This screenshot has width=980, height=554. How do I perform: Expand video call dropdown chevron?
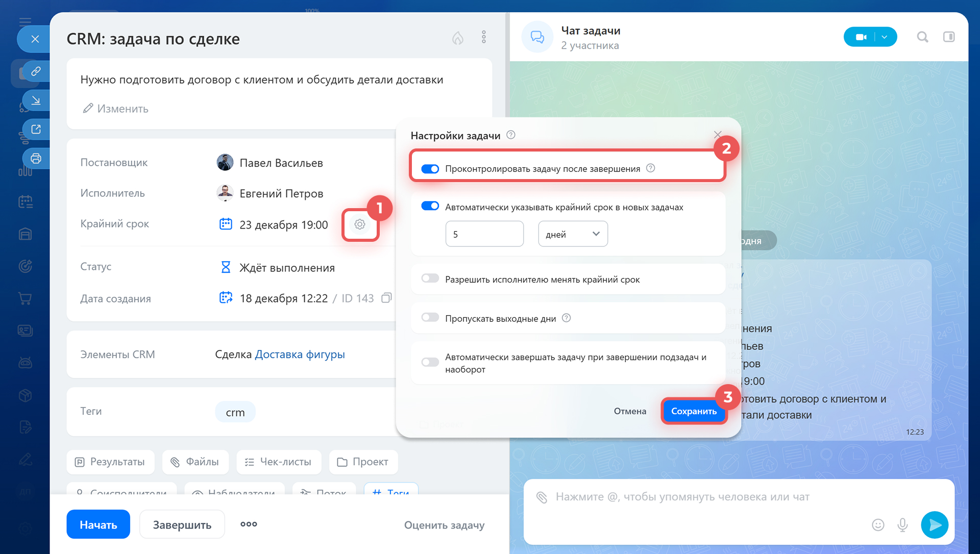click(x=885, y=37)
